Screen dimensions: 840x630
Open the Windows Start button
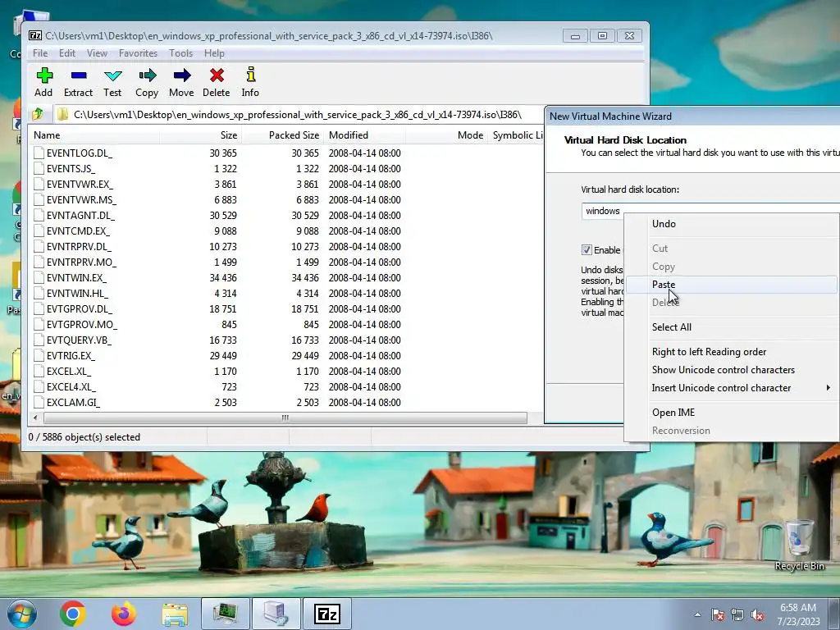pos(22,614)
